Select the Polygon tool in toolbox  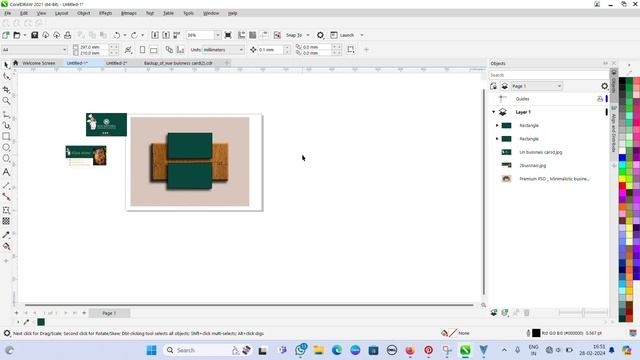pos(6,158)
